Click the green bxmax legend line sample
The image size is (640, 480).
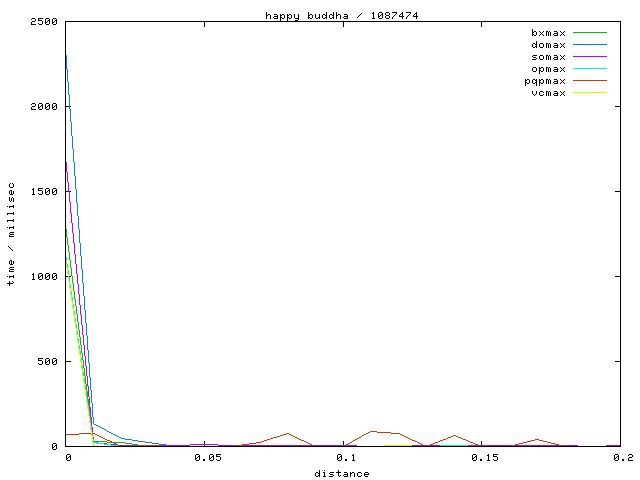(x=590, y=33)
